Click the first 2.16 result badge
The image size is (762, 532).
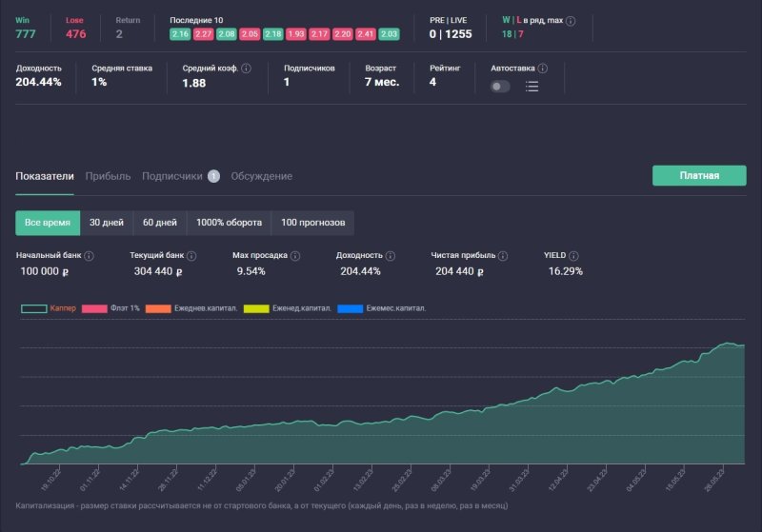pos(180,34)
